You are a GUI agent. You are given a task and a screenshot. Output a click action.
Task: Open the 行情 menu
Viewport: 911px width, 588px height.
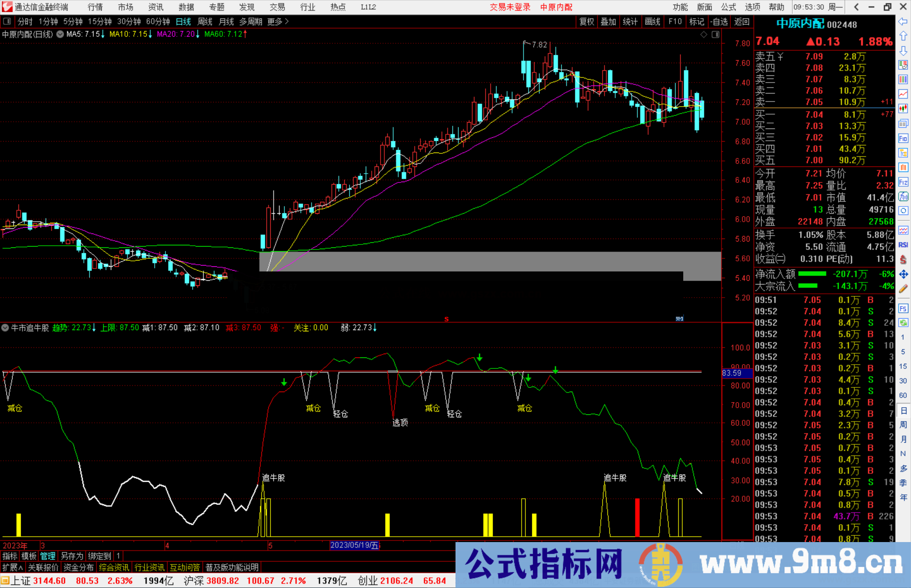95,7
